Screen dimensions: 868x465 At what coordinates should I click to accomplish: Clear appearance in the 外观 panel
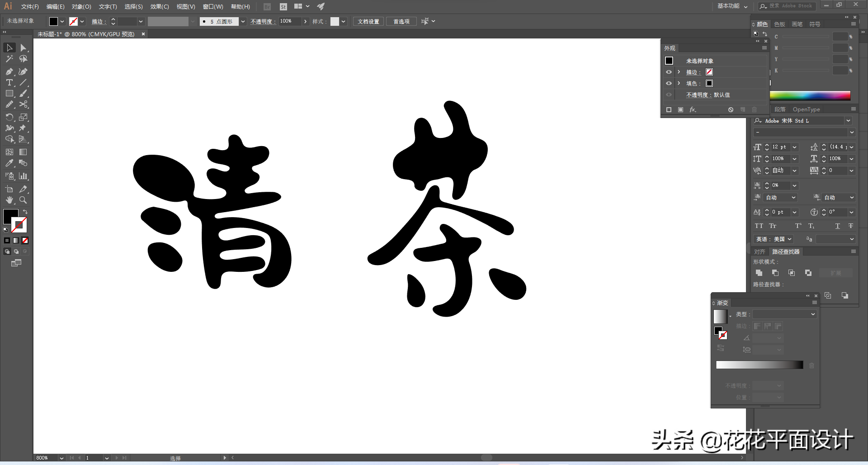(x=731, y=109)
